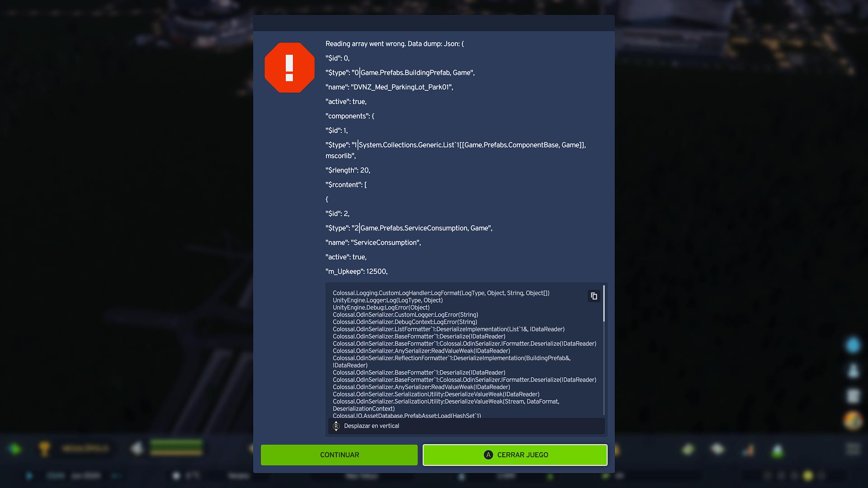Image resolution: width=868 pixels, height=488 pixels.
Task: Click the line Game.Prefabs.ServiceConsumption type
Action: point(409,228)
